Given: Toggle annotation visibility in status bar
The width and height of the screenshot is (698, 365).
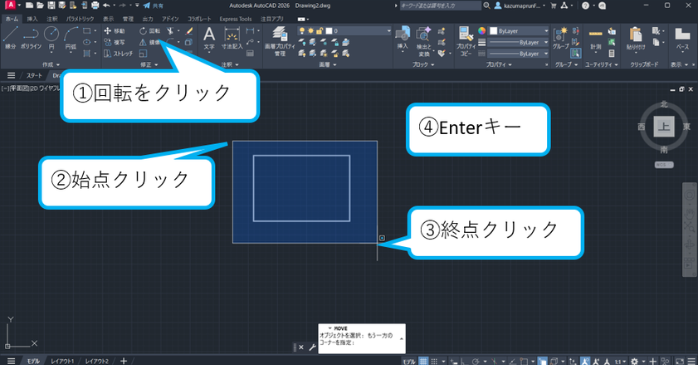Looking at the screenshot, I should [x=585, y=361].
